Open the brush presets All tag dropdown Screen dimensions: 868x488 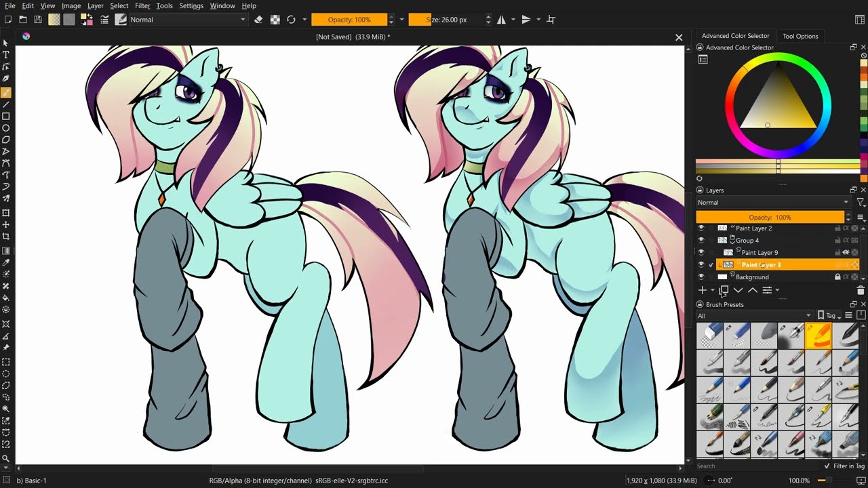tap(754, 316)
